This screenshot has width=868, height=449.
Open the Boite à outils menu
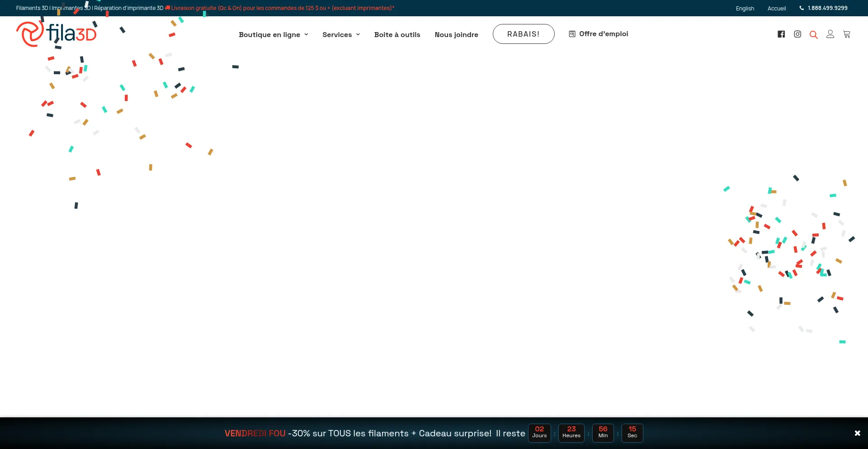(397, 35)
